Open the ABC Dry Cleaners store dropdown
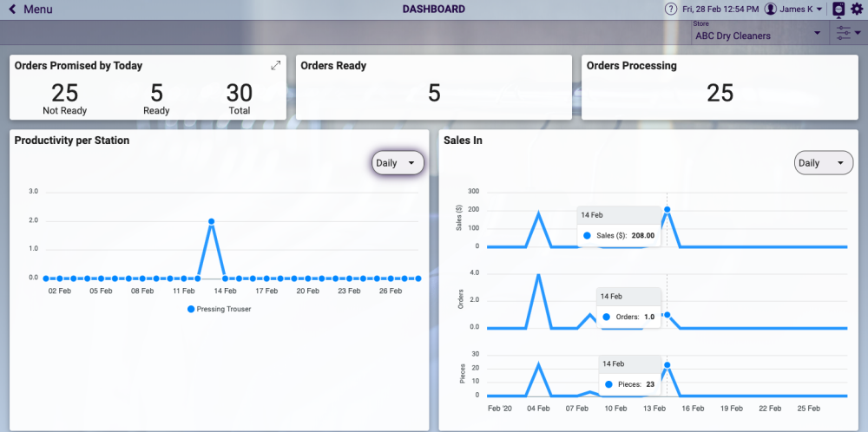 point(758,33)
